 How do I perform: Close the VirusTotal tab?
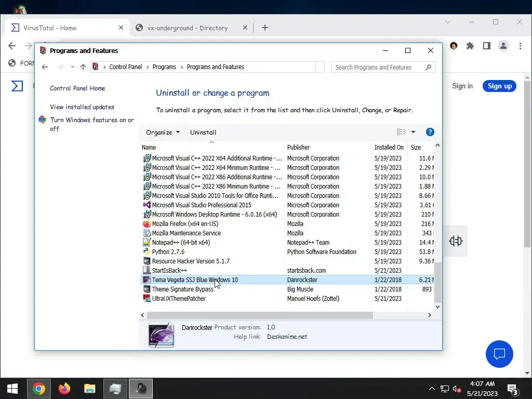pyautogui.click(x=121, y=28)
